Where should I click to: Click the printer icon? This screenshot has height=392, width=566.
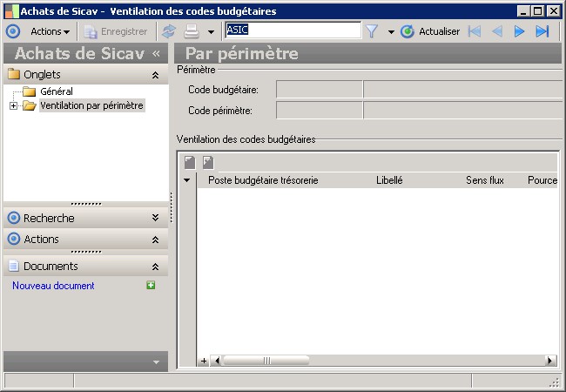192,31
